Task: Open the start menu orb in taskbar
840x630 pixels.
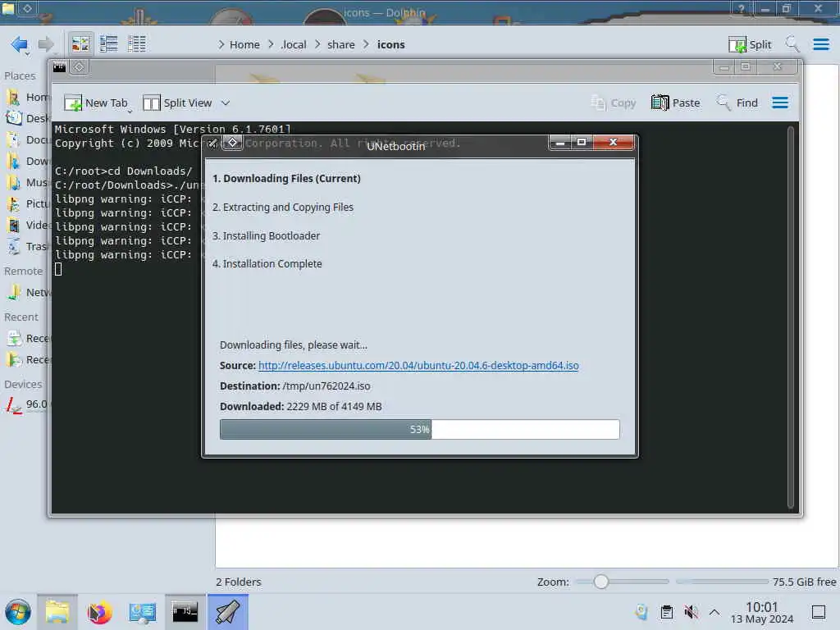Action: 18,612
